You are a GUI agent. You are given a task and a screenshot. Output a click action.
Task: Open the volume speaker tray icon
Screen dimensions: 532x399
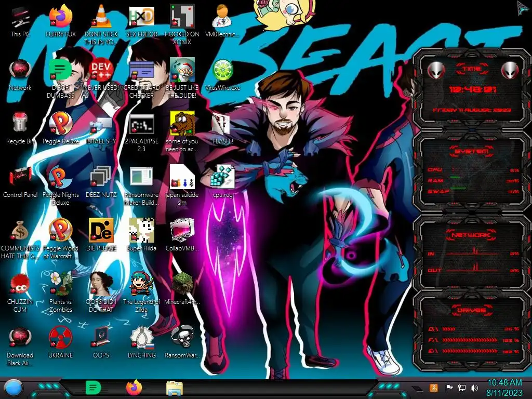pos(474,388)
